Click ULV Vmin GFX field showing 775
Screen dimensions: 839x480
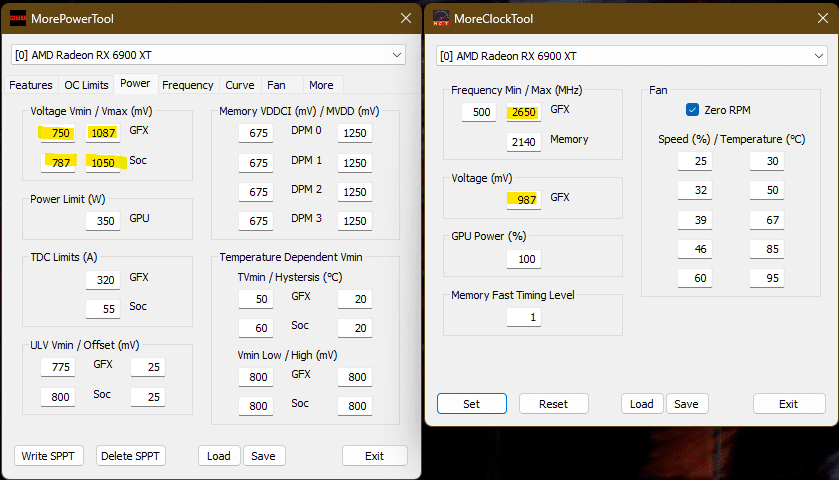point(57,367)
